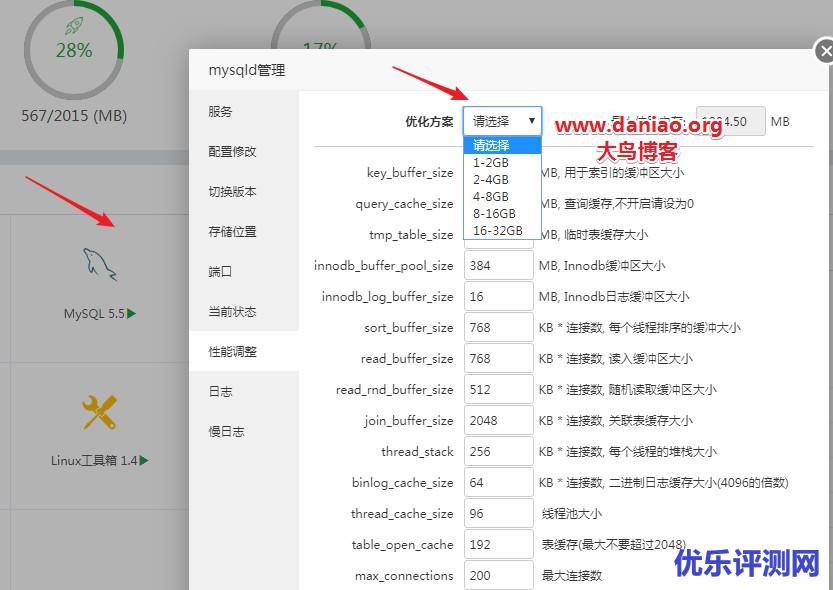Click the 28% memory usage gauge
This screenshot has width=833, height=590.
point(74,50)
